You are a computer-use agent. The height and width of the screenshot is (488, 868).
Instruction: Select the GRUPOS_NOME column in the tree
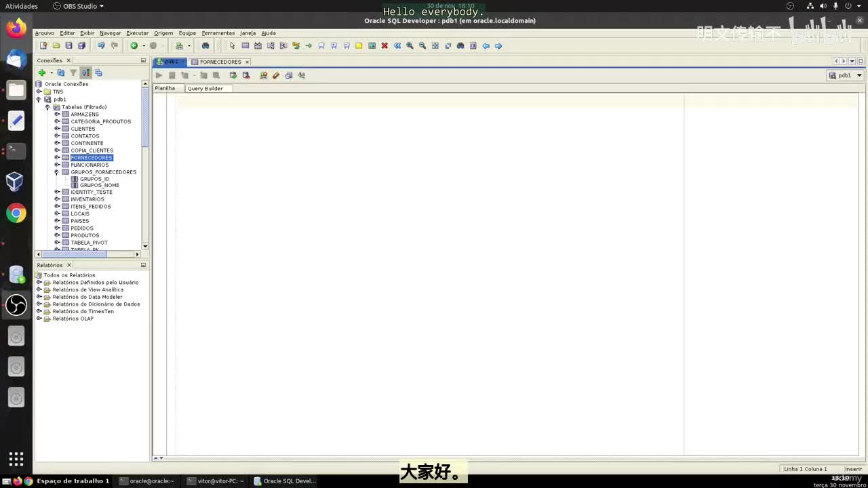click(100, 185)
